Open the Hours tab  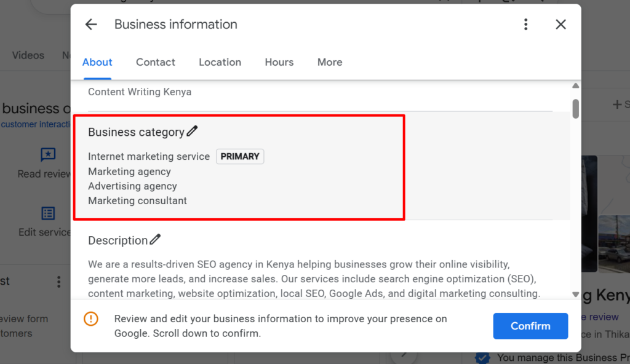279,62
